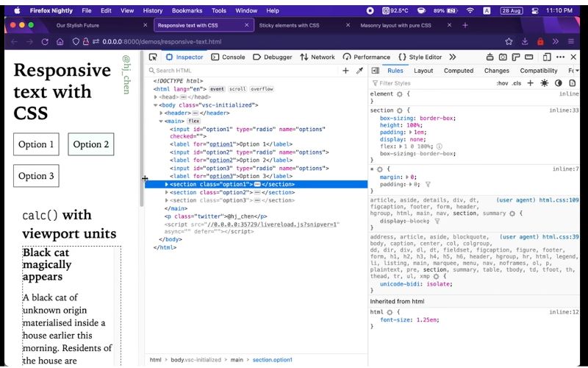Open the Bookmarks menu in menu bar
The image size is (588, 368).
[187, 11]
